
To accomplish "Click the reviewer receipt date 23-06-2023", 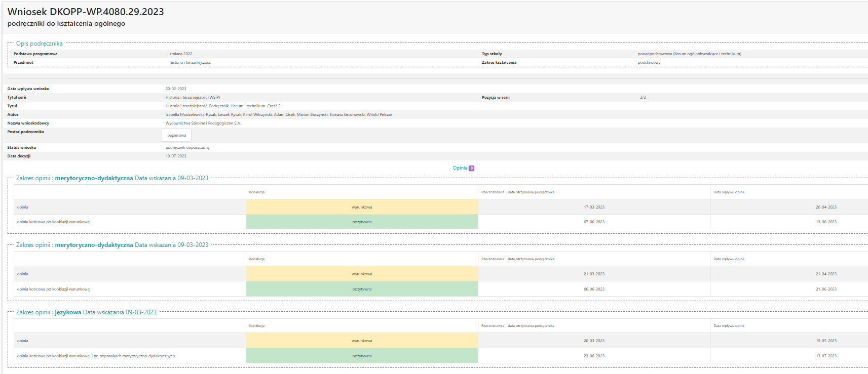I will pos(594,356).
